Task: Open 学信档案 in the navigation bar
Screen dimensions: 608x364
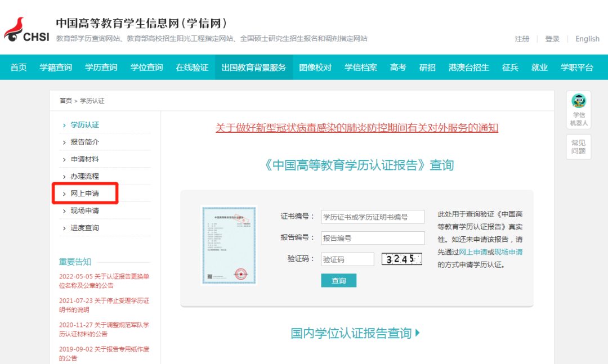Action: (361, 68)
